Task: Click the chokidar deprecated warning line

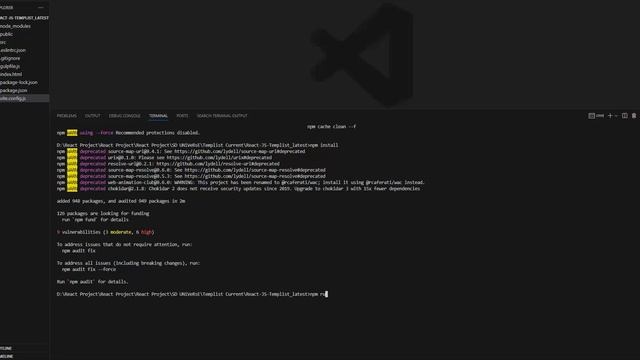Action: (238, 189)
